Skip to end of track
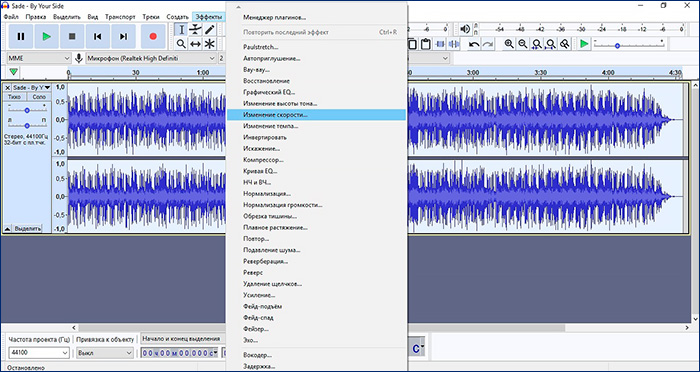 (x=124, y=37)
